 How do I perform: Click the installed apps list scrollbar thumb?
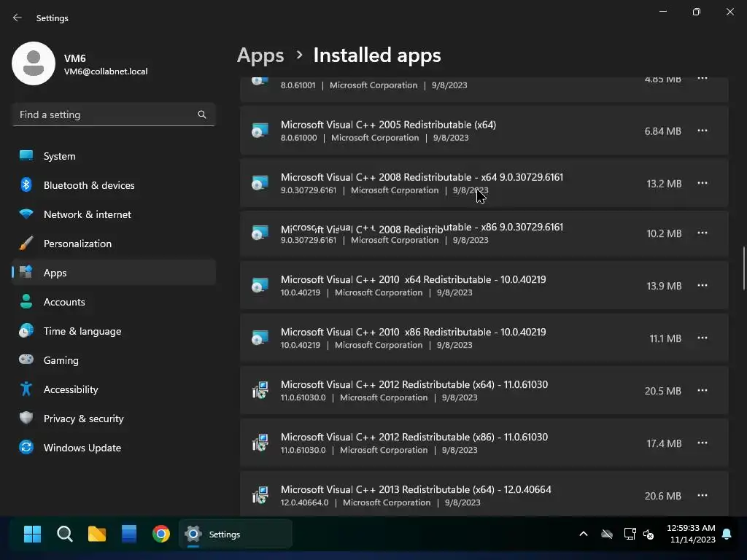[743, 268]
